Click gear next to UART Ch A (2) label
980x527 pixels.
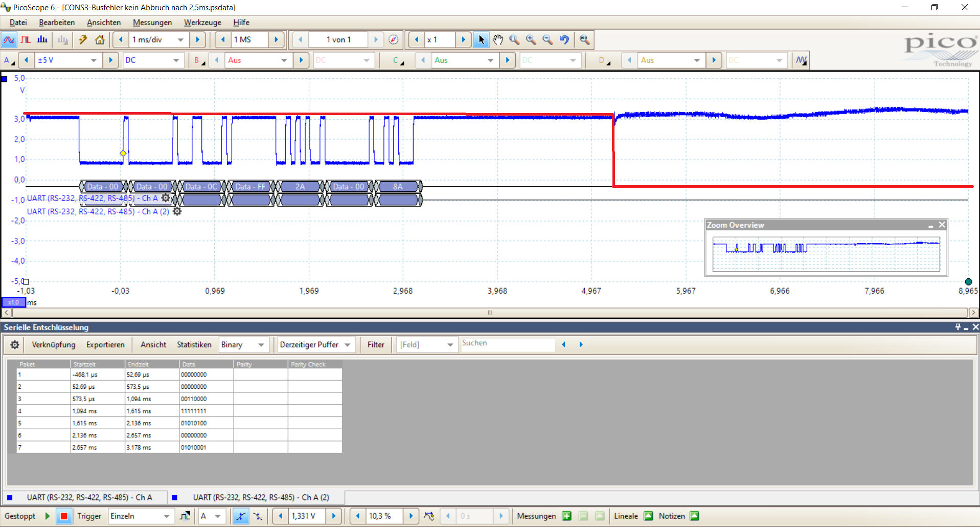pos(177,211)
